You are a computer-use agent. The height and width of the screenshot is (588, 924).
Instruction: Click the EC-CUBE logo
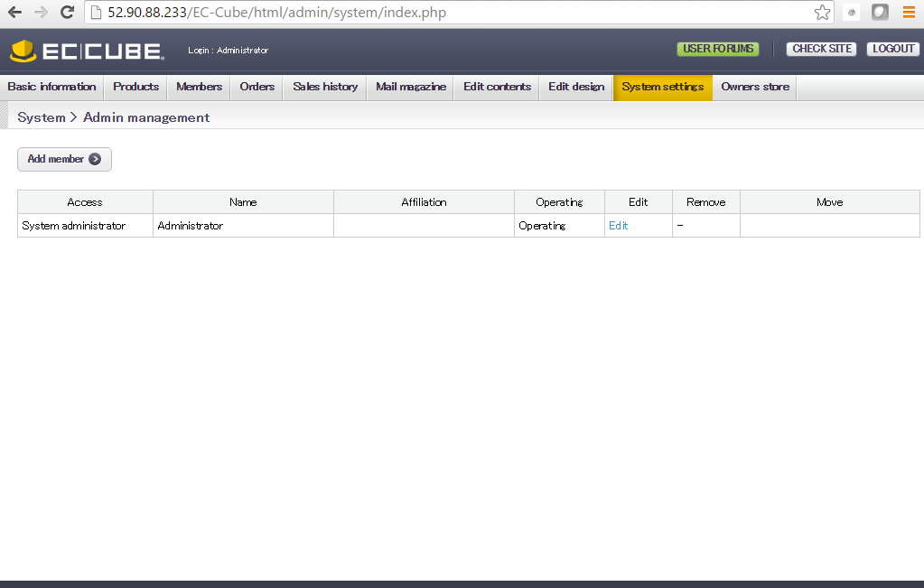pyautogui.click(x=86, y=51)
